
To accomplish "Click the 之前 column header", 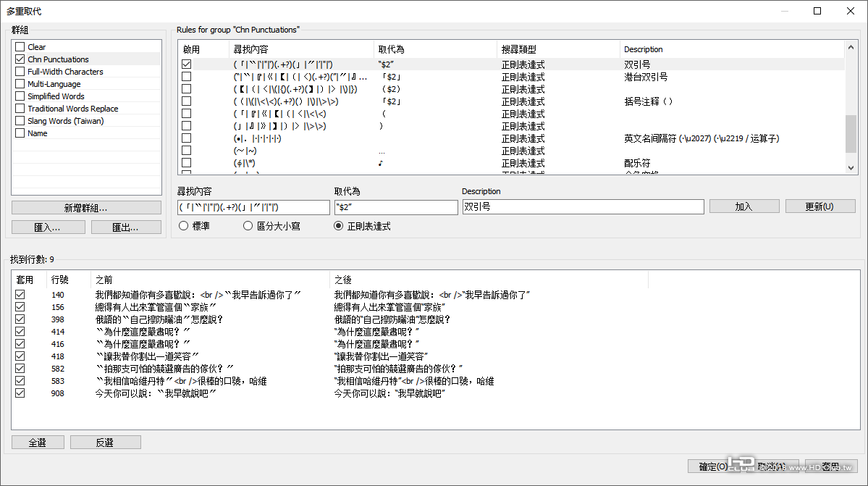I will coord(211,280).
